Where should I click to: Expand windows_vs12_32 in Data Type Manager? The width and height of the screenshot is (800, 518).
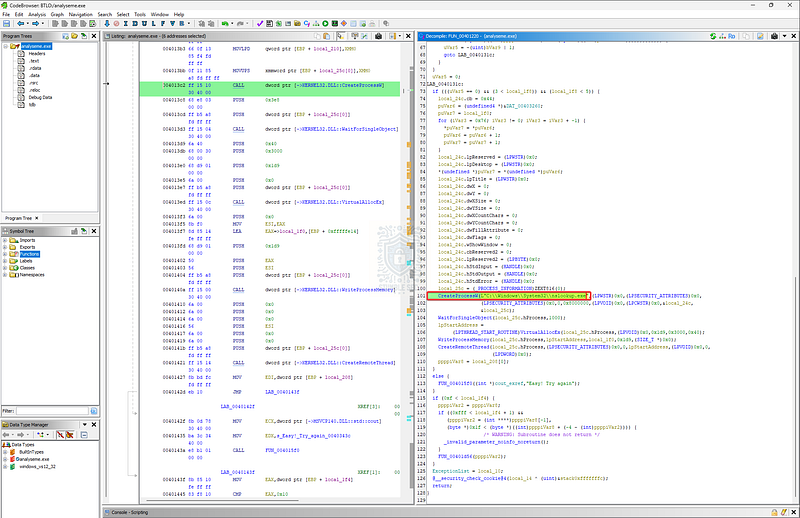tap(5, 466)
